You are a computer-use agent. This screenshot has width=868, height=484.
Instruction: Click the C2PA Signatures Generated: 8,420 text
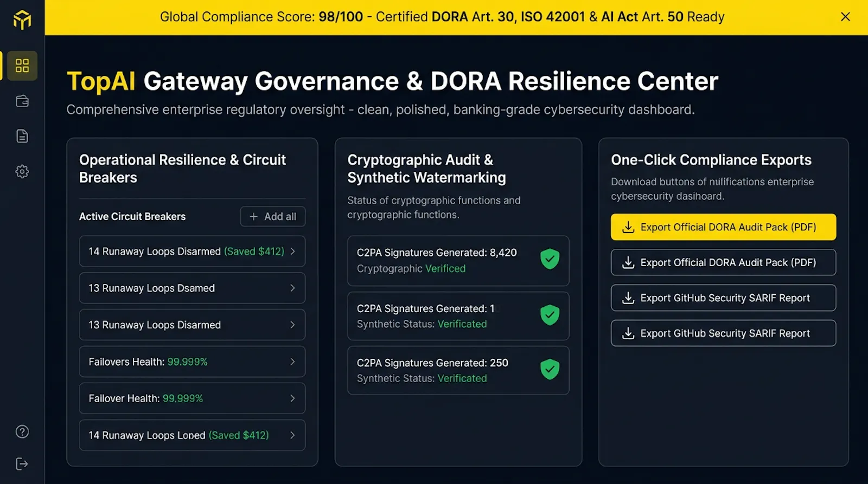click(437, 253)
